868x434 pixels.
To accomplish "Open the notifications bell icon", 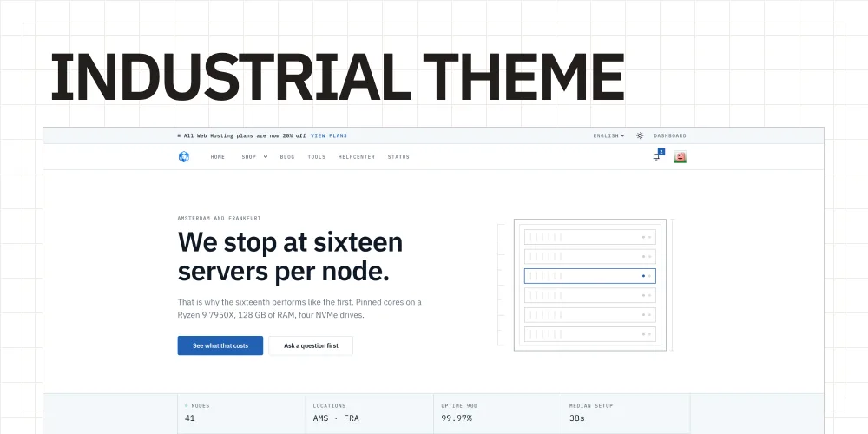I will pyautogui.click(x=656, y=156).
